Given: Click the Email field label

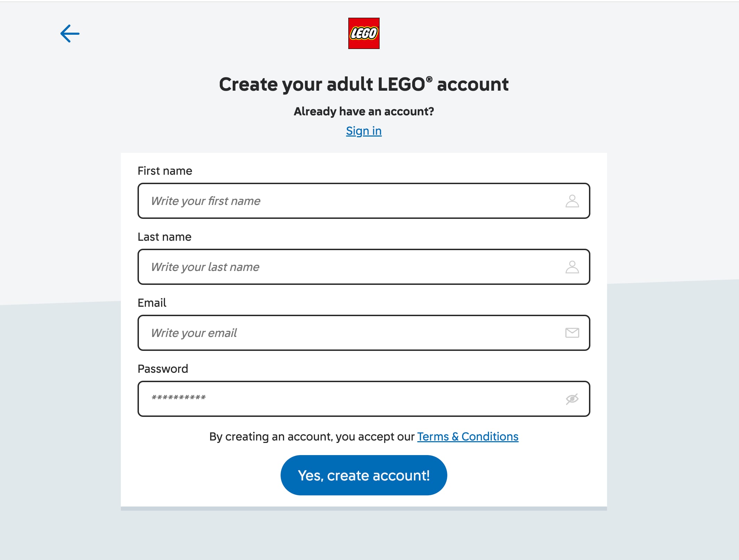Looking at the screenshot, I should [152, 303].
